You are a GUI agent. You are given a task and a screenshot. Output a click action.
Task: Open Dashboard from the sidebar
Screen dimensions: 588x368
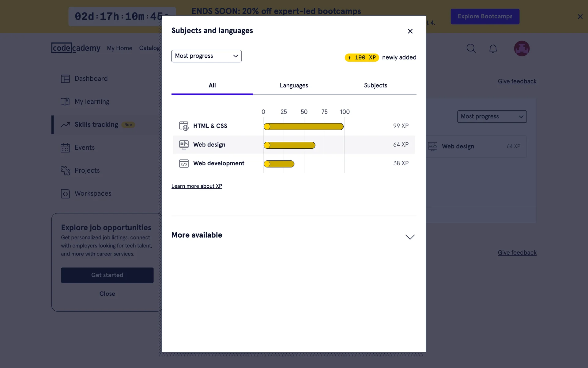(x=91, y=79)
